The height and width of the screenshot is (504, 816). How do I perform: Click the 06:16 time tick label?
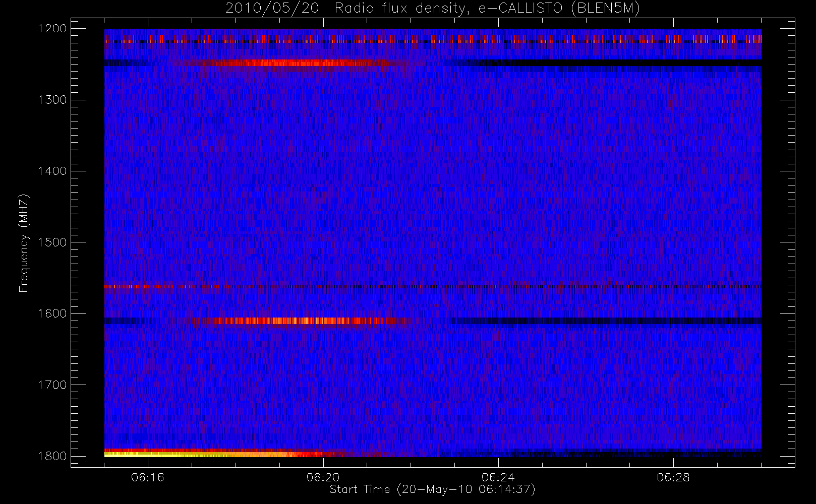click(148, 477)
